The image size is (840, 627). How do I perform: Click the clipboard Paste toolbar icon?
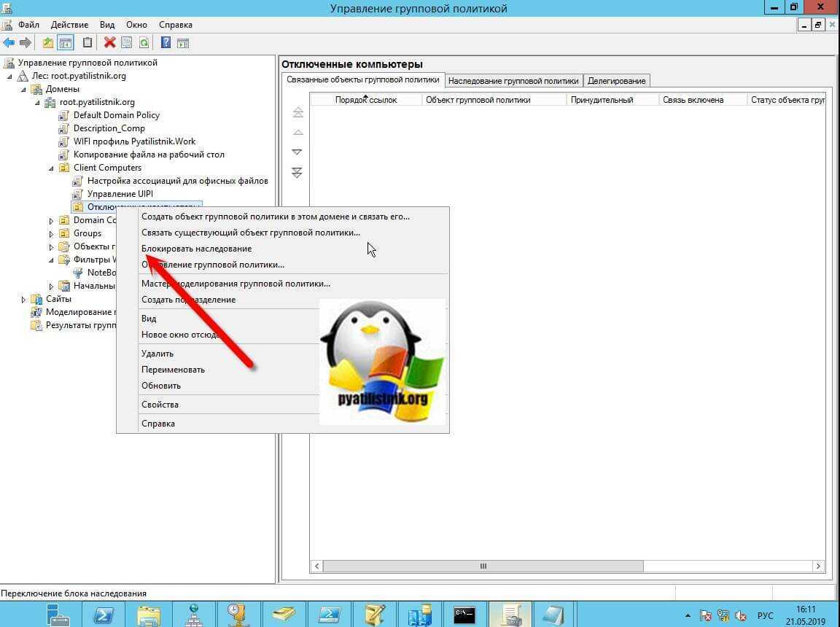(x=87, y=43)
